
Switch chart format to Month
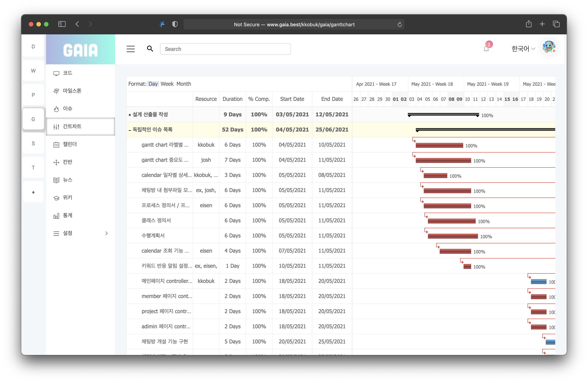tap(184, 84)
